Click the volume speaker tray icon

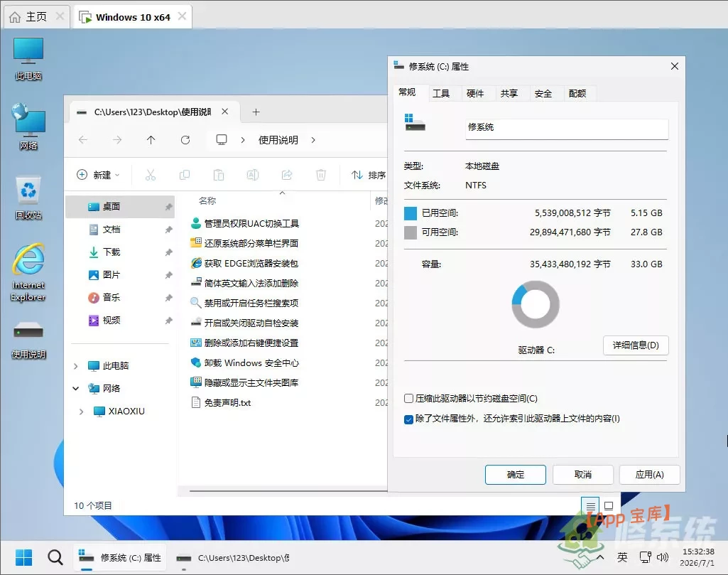pos(663,557)
